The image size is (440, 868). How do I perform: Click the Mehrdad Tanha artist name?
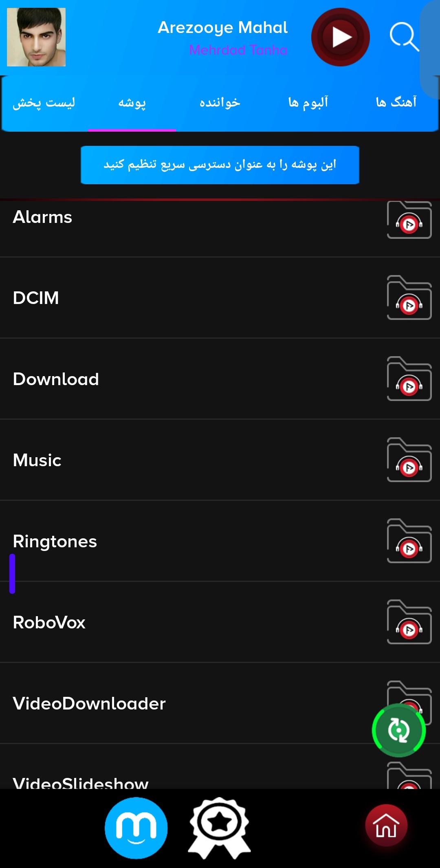[x=238, y=50]
